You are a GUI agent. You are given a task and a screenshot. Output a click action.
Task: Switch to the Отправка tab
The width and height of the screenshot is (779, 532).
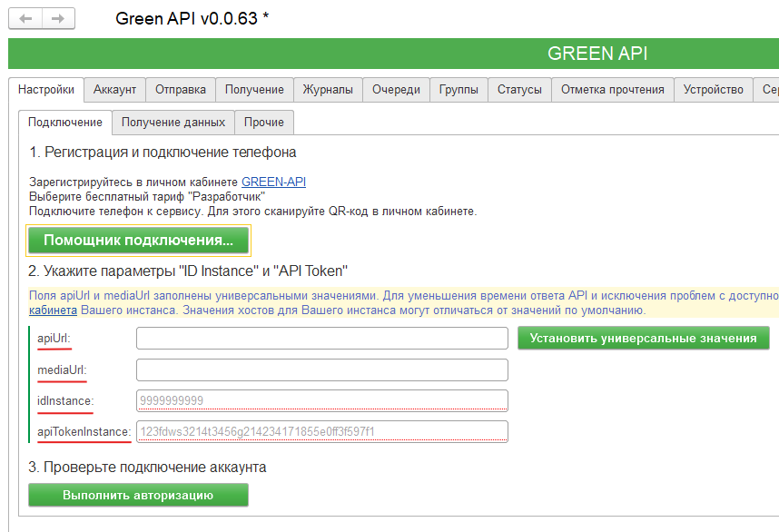coord(180,90)
